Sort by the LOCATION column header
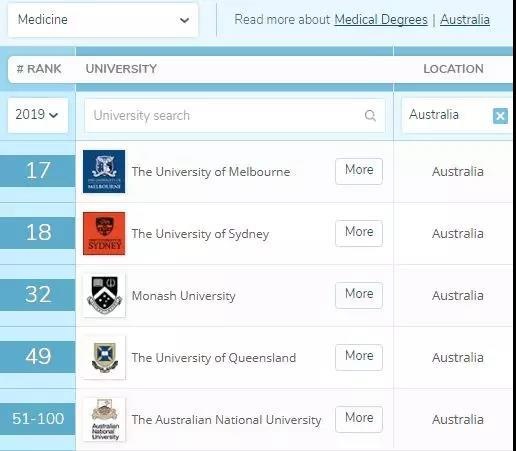516x451 pixels. point(453,69)
